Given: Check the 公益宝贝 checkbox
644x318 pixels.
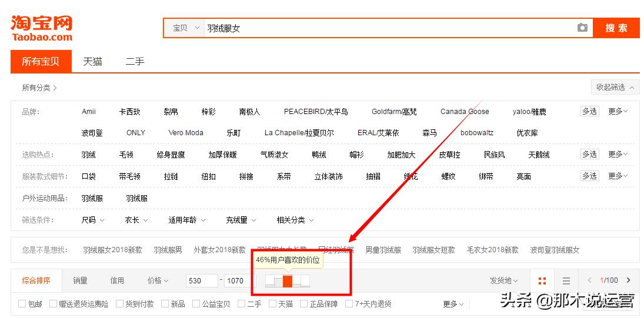Looking at the screenshot, I should (x=196, y=304).
